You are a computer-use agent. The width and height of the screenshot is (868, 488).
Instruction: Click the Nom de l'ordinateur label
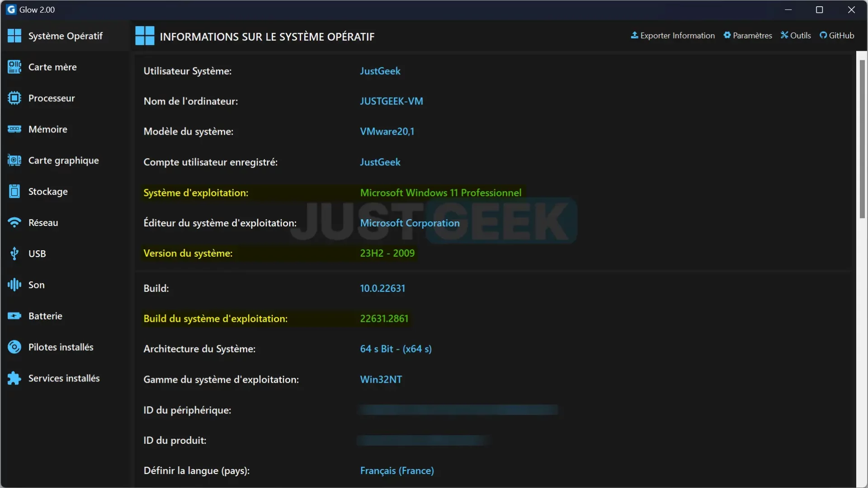(191, 101)
